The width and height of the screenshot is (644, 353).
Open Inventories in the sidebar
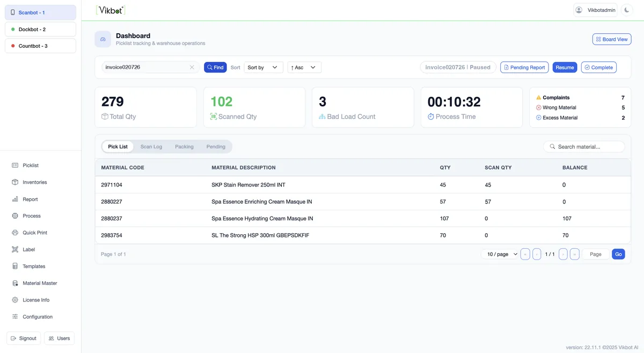click(x=35, y=182)
